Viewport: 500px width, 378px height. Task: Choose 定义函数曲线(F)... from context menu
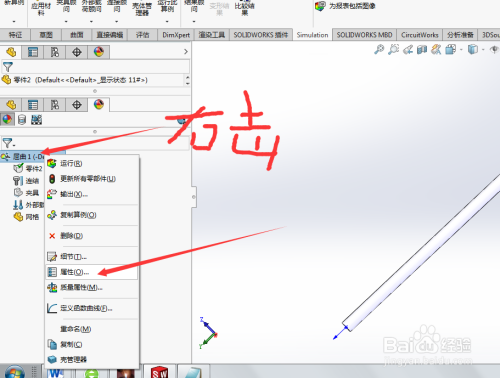pyautogui.click(x=92, y=308)
